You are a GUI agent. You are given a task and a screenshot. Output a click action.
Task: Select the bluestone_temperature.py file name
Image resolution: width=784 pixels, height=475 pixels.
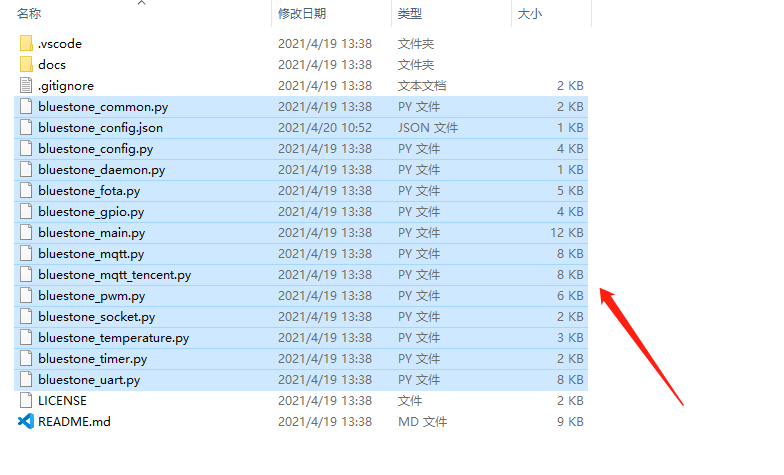pyautogui.click(x=114, y=338)
